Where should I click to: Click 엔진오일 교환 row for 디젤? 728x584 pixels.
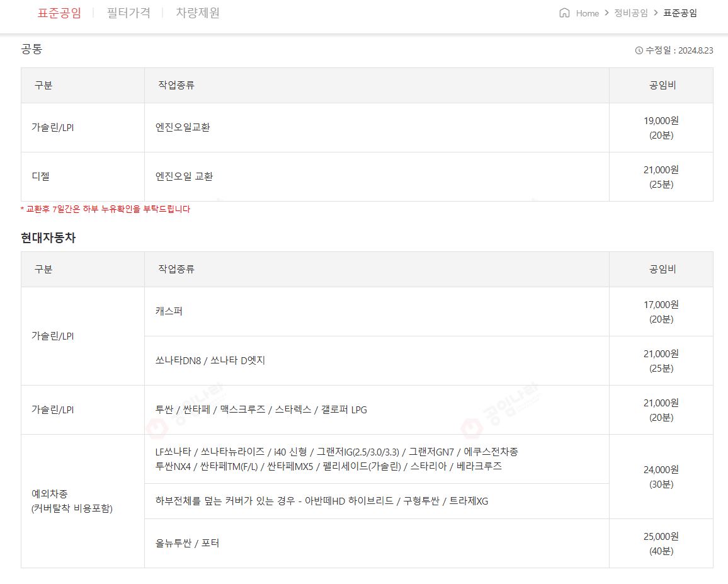click(x=377, y=176)
